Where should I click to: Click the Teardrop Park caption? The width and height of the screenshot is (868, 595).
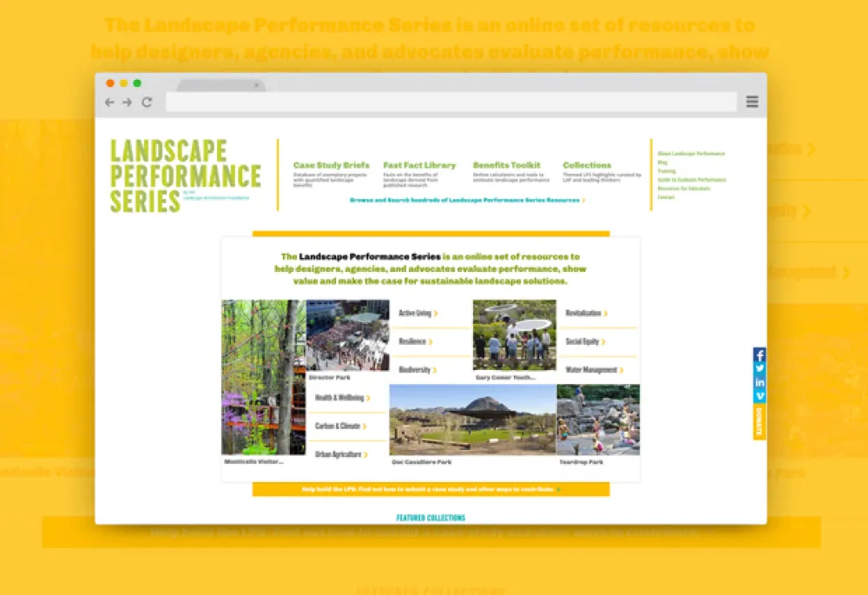(582, 462)
